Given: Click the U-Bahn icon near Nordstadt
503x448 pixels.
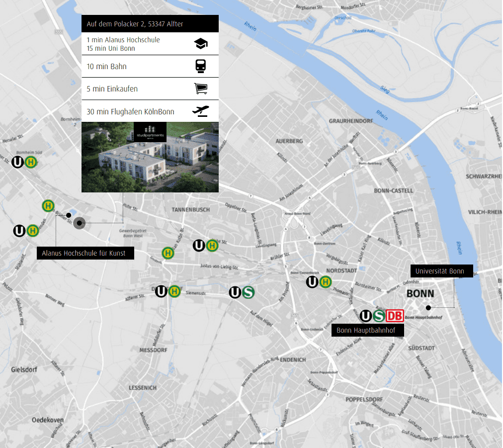Looking at the screenshot, I should pyautogui.click(x=312, y=282).
